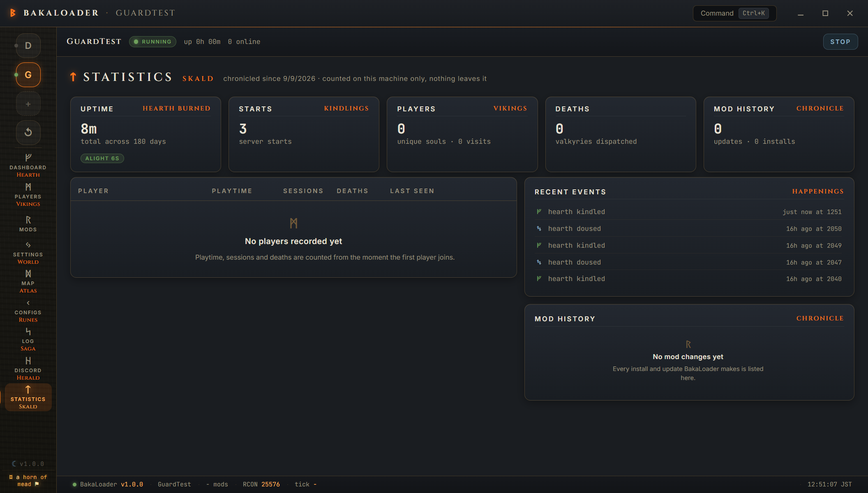Select hearth kindled event just now at 1251

tap(689, 212)
